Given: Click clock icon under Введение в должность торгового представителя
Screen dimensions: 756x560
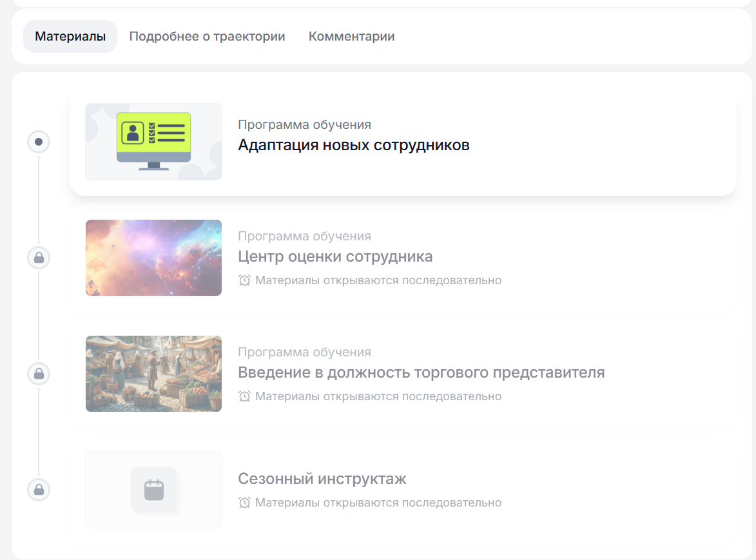Looking at the screenshot, I should tap(244, 396).
